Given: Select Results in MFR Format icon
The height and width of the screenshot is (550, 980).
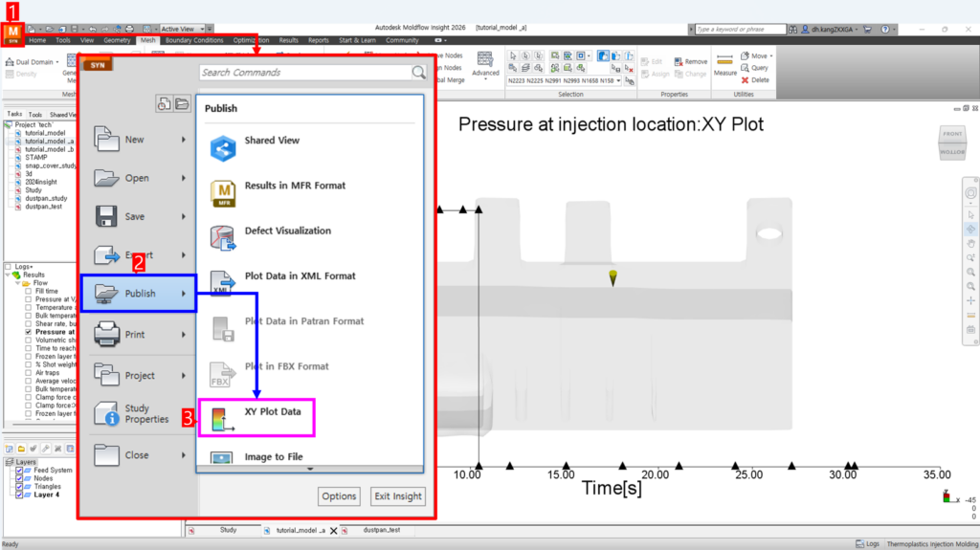Looking at the screenshot, I should coord(222,192).
